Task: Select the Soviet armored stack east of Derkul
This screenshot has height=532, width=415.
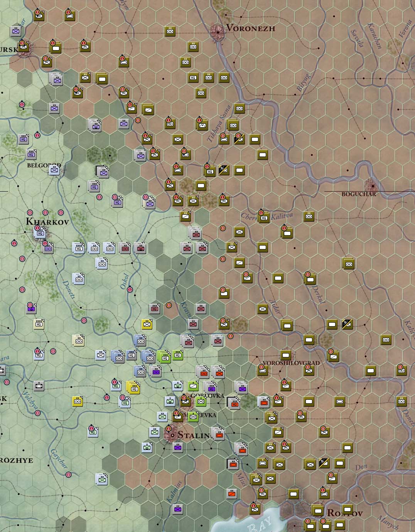Action: point(348,264)
